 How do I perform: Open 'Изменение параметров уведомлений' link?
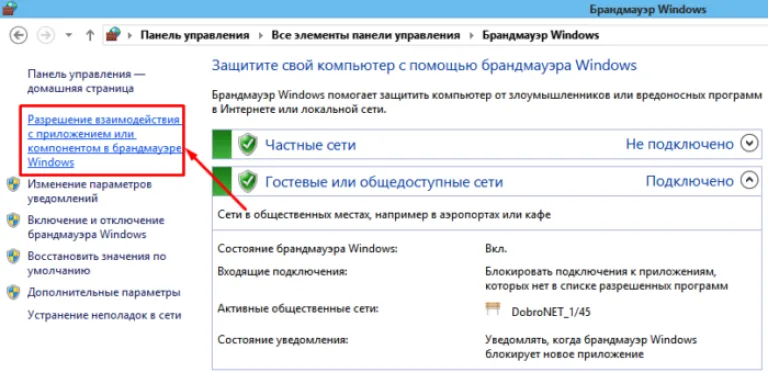click(90, 191)
